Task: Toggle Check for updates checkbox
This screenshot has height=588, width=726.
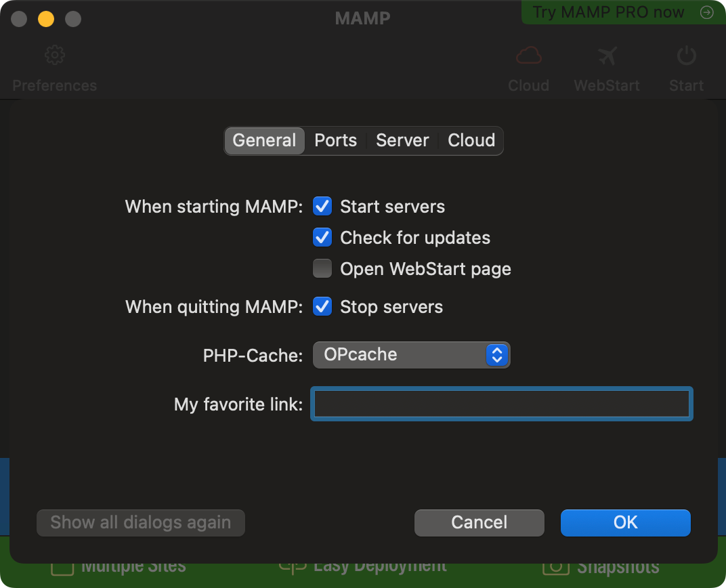Action: [x=322, y=238]
